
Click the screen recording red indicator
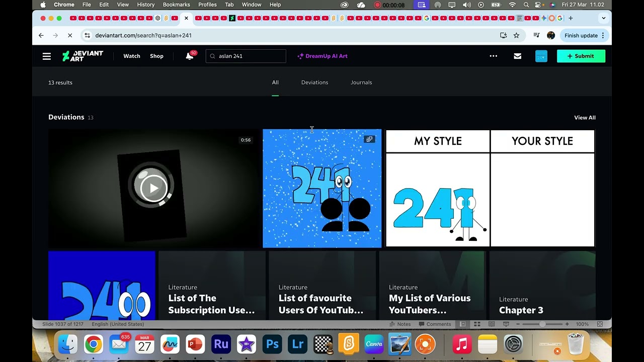click(377, 5)
